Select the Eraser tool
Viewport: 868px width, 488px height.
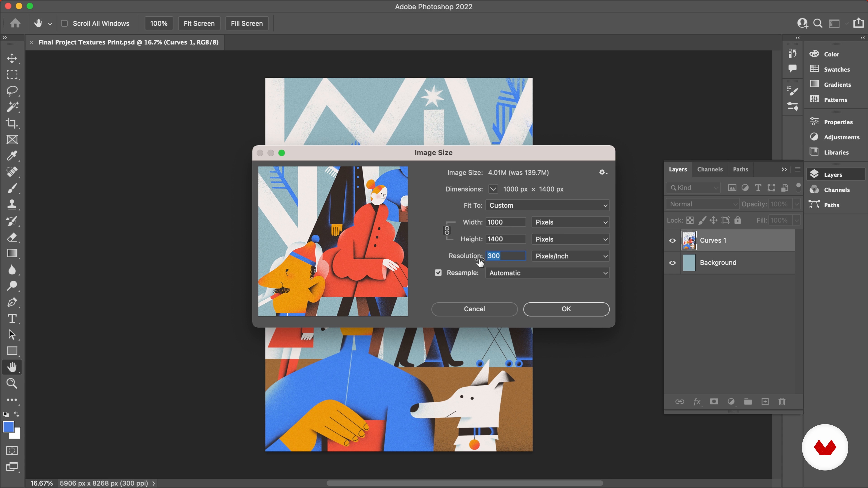12,237
